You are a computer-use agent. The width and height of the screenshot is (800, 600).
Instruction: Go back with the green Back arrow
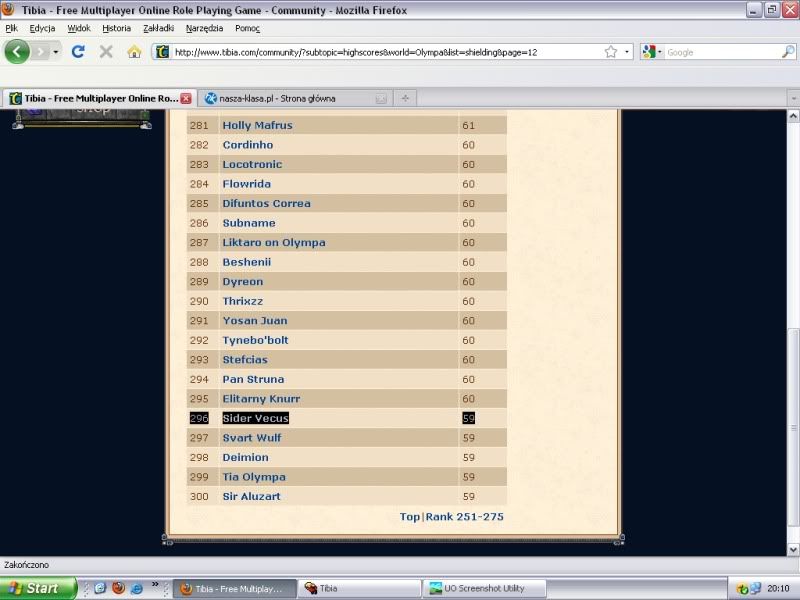click(x=16, y=52)
